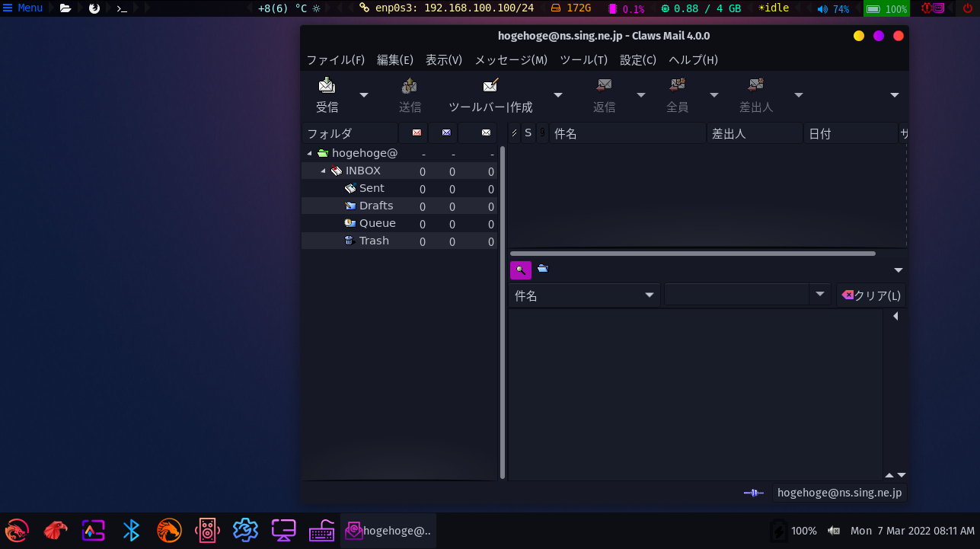Open the ヘルプ(H) menu

point(693,60)
